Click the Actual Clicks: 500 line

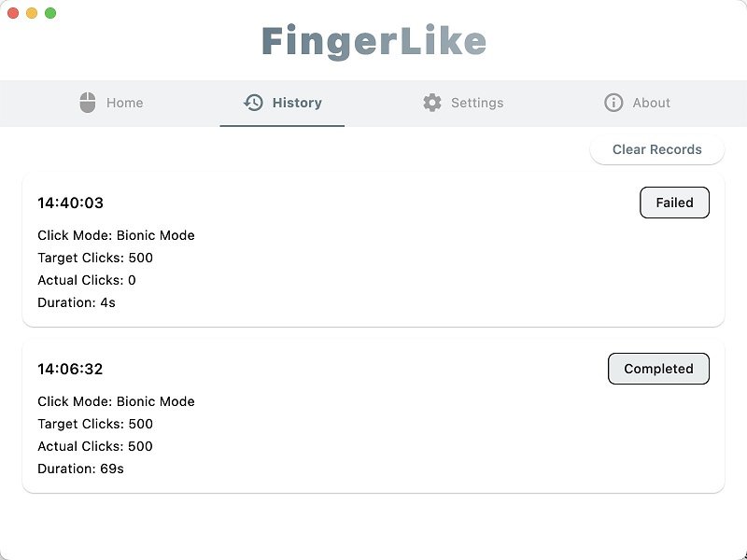click(95, 446)
